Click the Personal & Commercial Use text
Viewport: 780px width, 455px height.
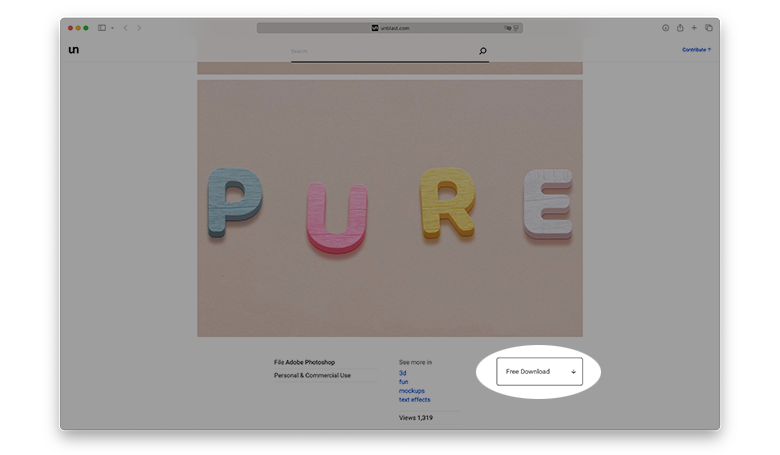(312, 375)
